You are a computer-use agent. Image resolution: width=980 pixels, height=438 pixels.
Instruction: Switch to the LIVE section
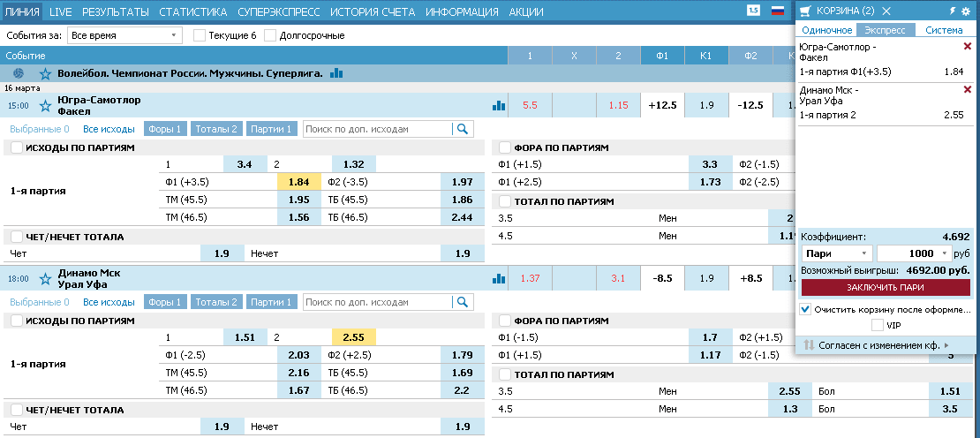(60, 11)
